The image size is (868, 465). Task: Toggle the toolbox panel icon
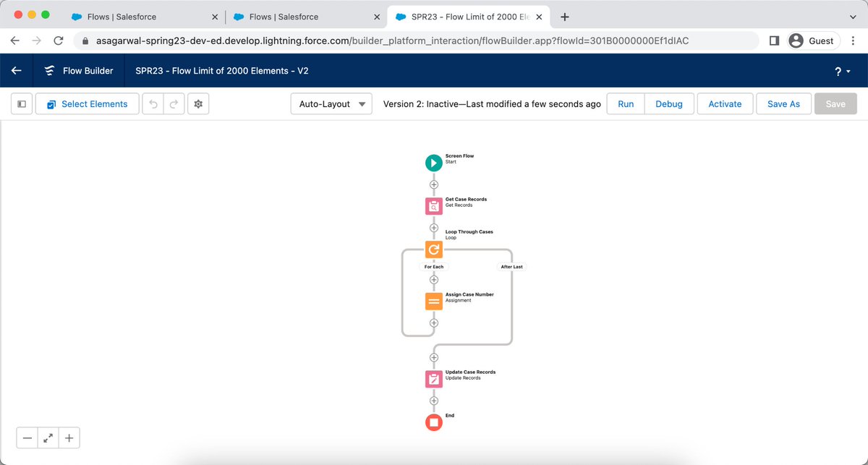(x=22, y=104)
